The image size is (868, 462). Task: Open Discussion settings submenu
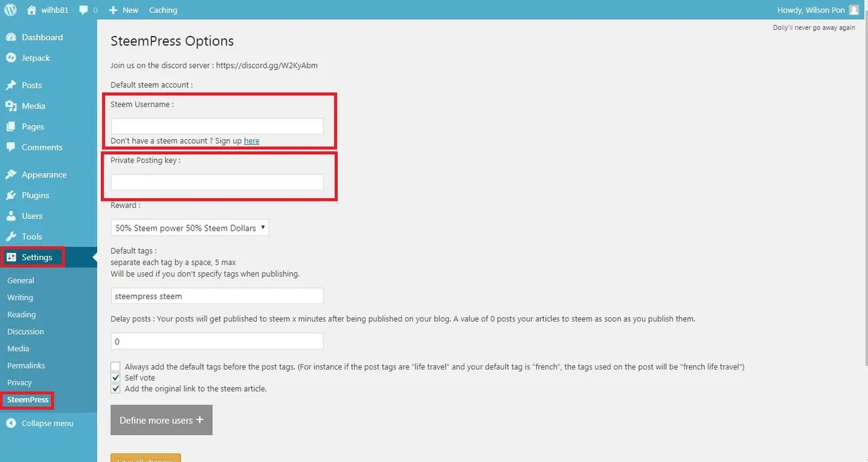tap(25, 332)
